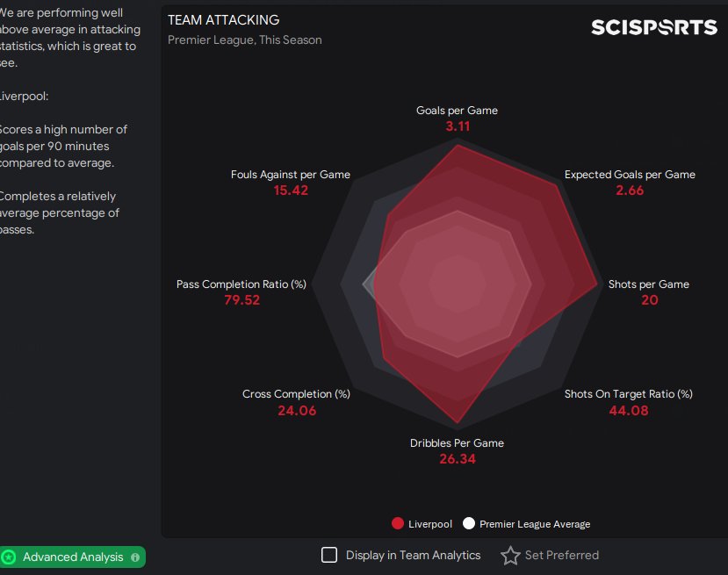Screen dimensions: 728x575
Task: Click the Cross Completion (%) label
Action: pyautogui.click(x=296, y=394)
